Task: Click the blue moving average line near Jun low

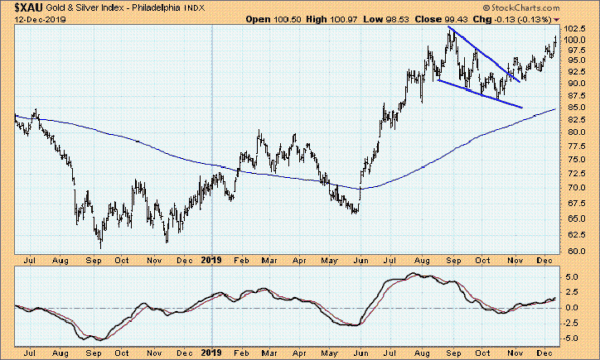Action: coord(360,189)
